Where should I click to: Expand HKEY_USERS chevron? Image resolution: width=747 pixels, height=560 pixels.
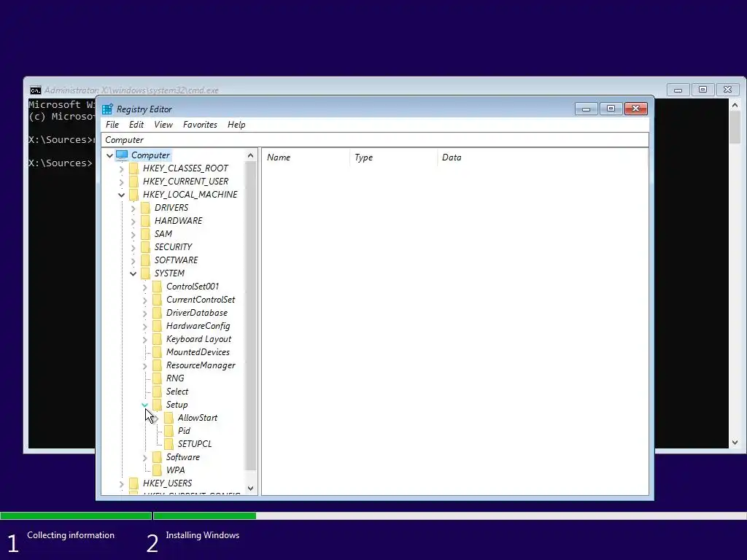[x=122, y=484]
